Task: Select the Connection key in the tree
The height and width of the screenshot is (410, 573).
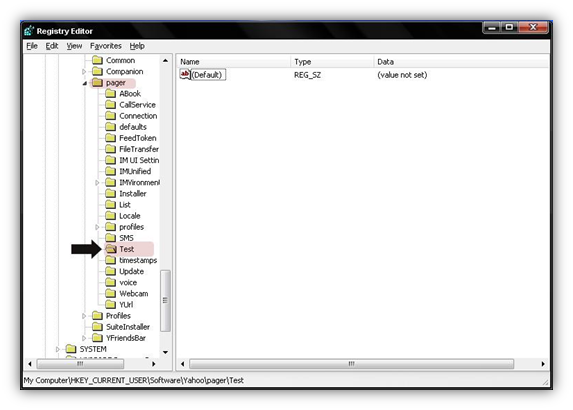Action: pos(138,116)
